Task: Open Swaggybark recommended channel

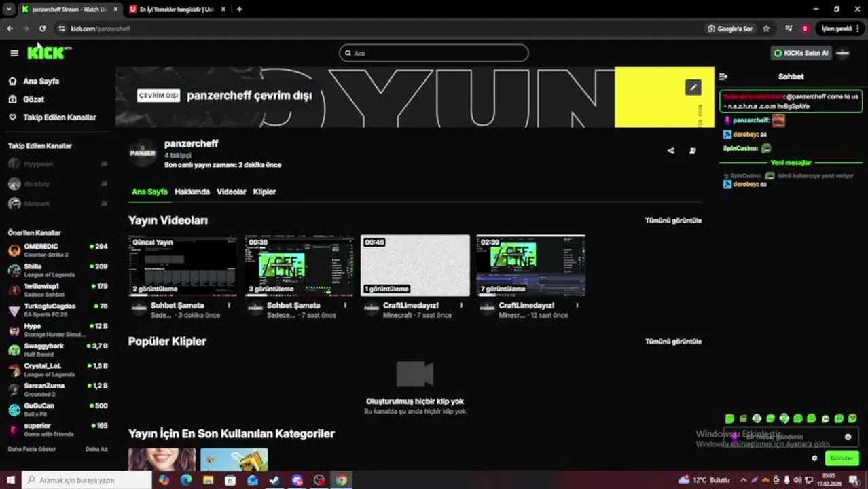Action: point(58,350)
